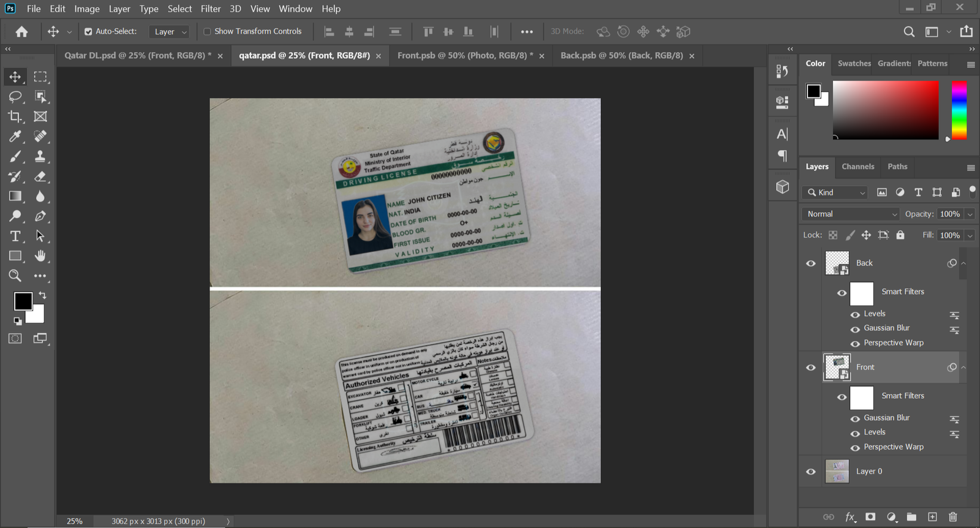Hide Layer 0
Screen dimensions: 980x528
[811, 472]
